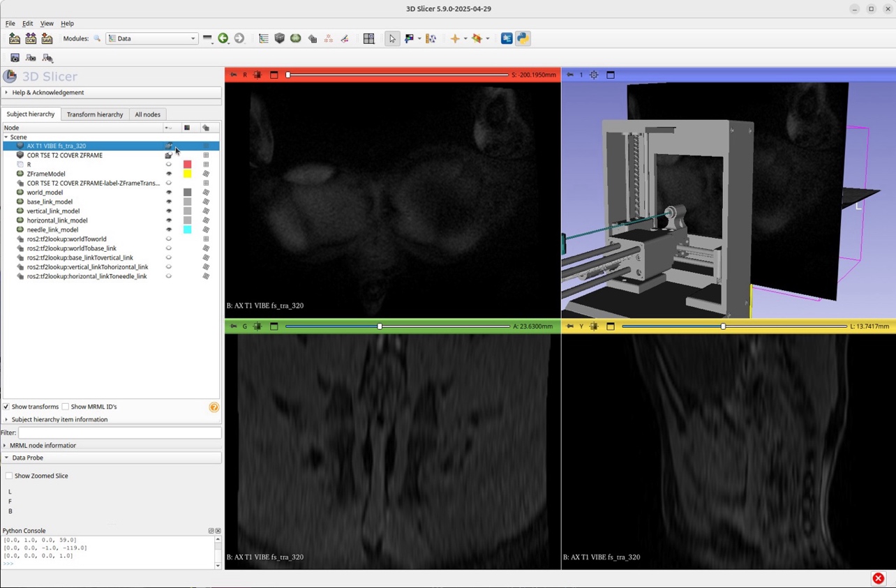The width and height of the screenshot is (896, 588).
Task: Open crosshair options dropdown arrow
Action: (465, 38)
